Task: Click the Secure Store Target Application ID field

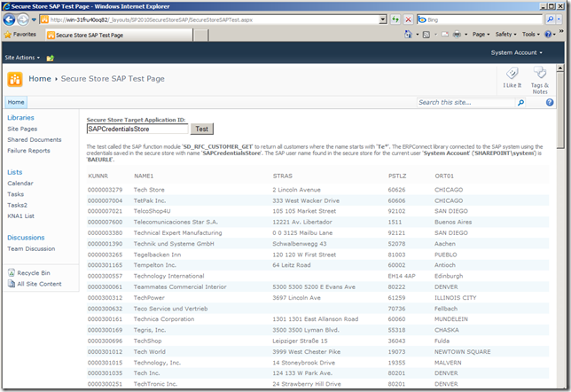Action: pyautogui.click(x=137, y=129)
